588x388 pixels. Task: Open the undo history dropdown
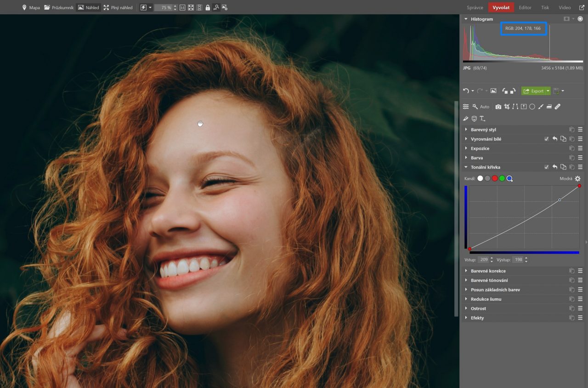(472, 91)
